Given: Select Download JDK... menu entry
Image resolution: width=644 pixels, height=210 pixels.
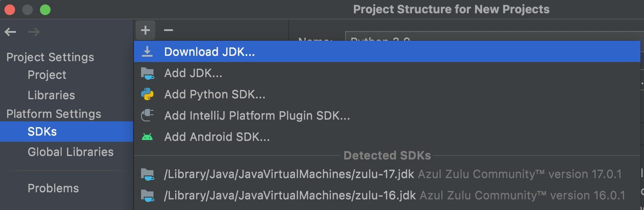Looking at the screenshot, I should coord(209,52).
